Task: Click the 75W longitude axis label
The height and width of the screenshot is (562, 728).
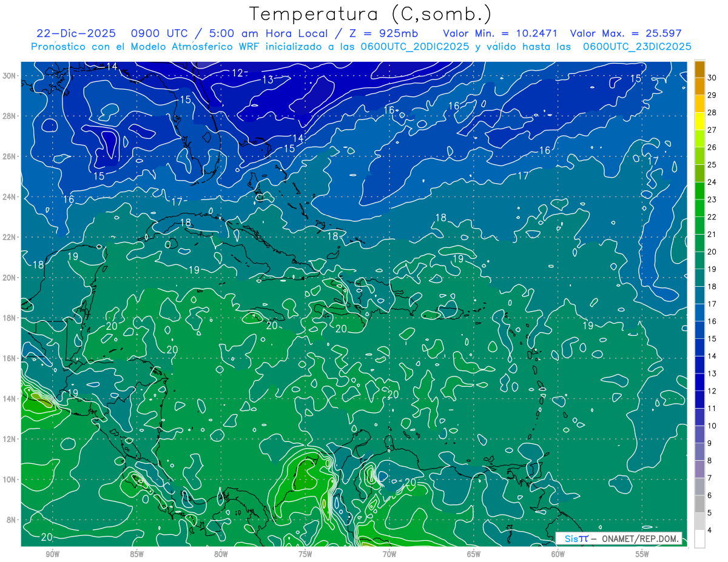Action: 305,554
